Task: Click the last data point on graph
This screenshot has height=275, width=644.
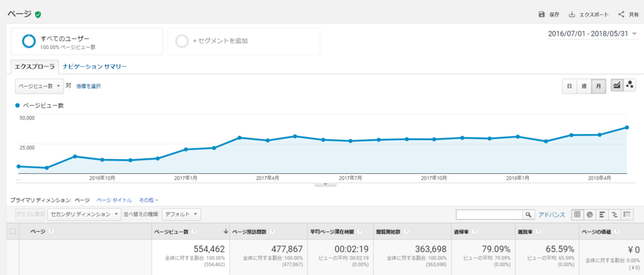Action: [627, 127]
